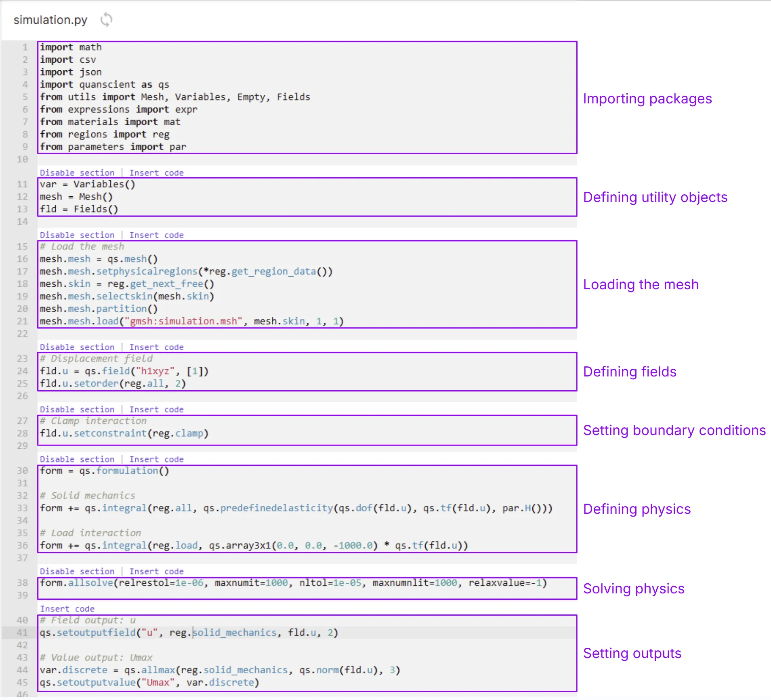Viewport: 771px width, 700px height.
Task: Click line number 1 in the gutter
Action: 25,47
